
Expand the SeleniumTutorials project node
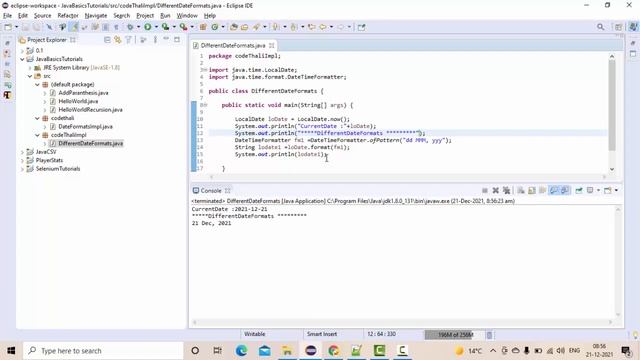click(x=22, y=169)
